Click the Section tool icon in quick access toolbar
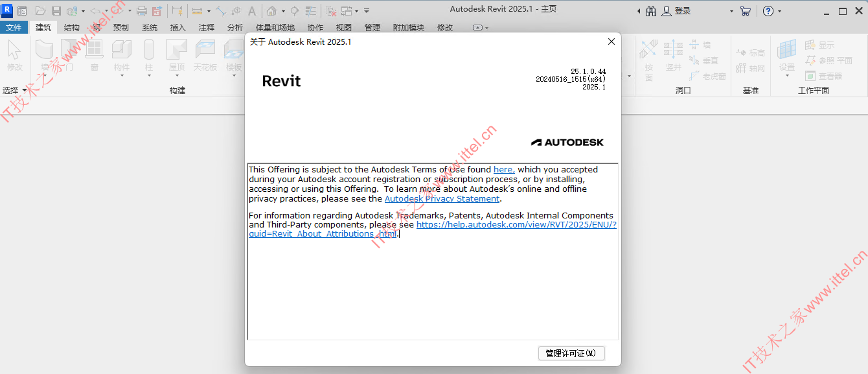 coord(295,11)
